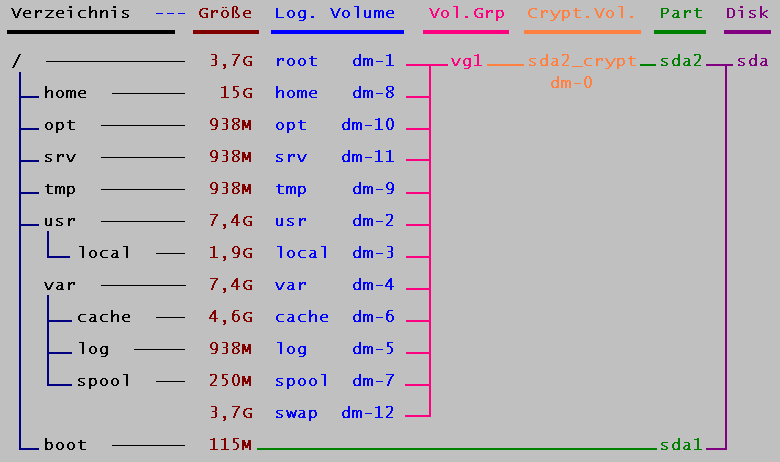Select the 15G size value

(x=236, y=93)
